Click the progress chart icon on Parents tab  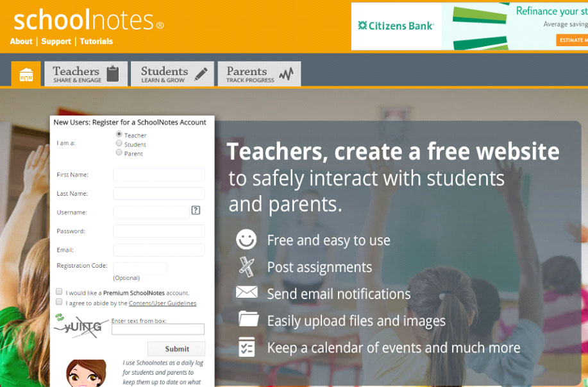tap(286, 74)
